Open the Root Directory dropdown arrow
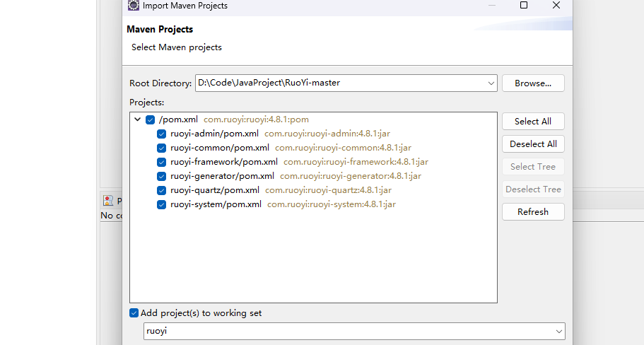The height and width of the screenshot is (345, 644). [x=491, y=83]
